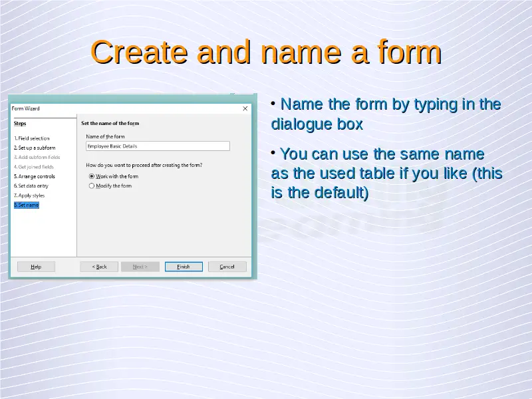This screenshot has height=399, width=532.
Task: Click bullet 'You can use the same name'
Action: click(x=386, y=174)
